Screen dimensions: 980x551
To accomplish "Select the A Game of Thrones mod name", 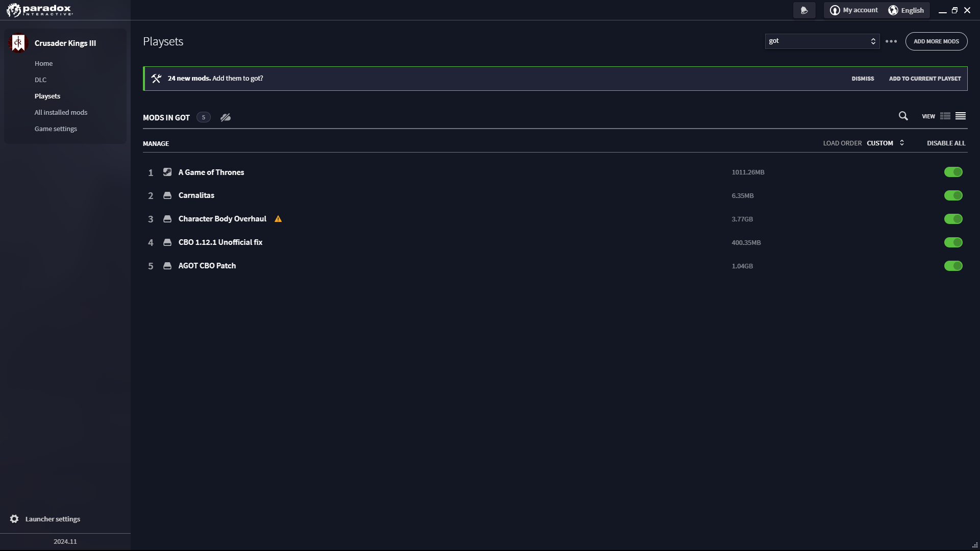I will tap(211, 172).
